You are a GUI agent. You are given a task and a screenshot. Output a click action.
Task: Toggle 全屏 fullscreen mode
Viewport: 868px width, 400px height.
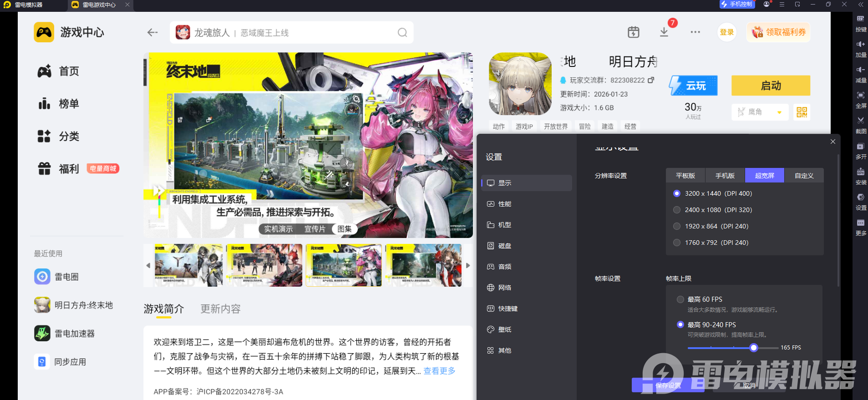tap(860, 100)
